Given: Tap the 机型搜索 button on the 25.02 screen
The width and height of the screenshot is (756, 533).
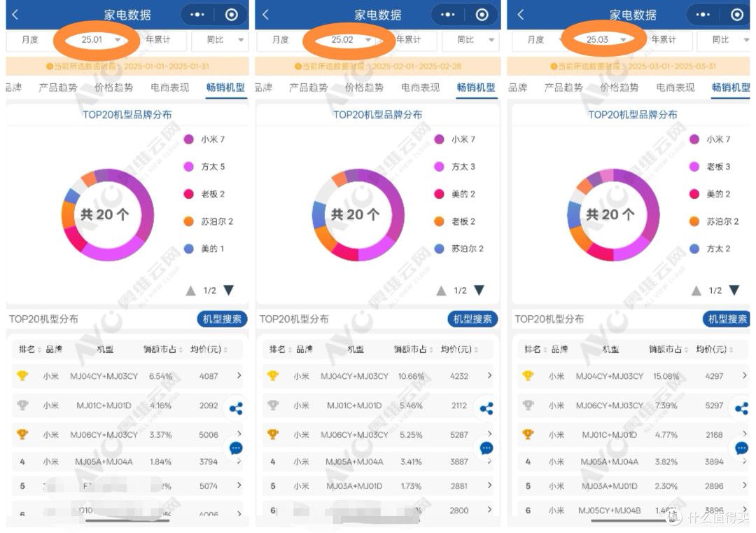Looking at the screenshot, I should coord(472,319).
